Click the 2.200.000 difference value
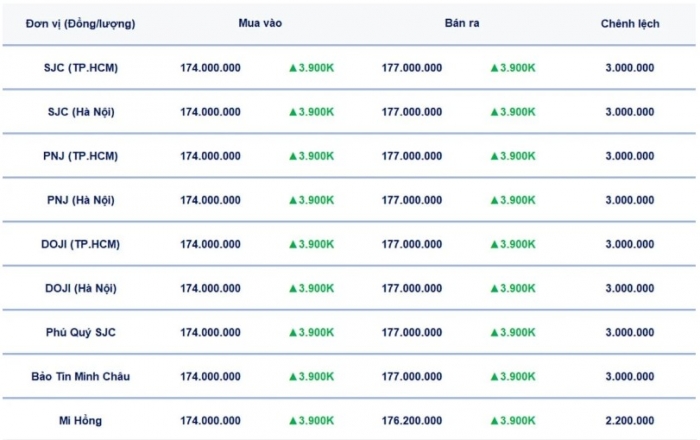This screenshot has height=440, width=700. [630, 421]
